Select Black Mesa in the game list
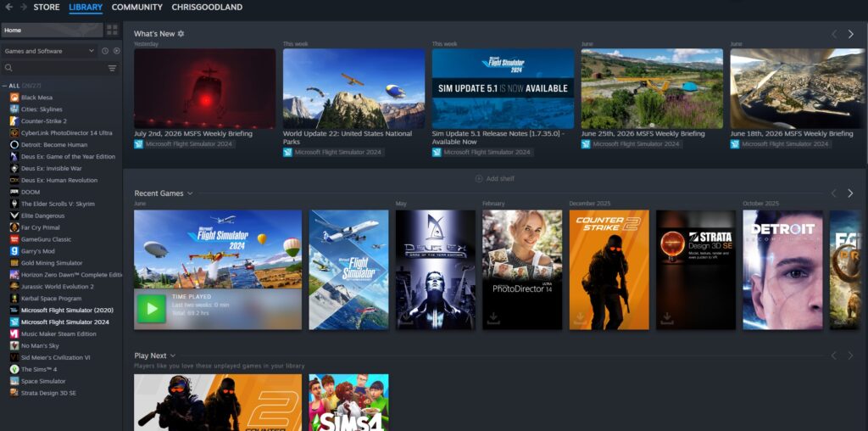The image size is (868, 431). (x=36, y=98)
